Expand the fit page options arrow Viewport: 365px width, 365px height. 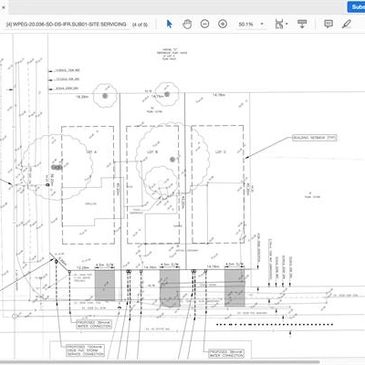[x=287, y=24]
